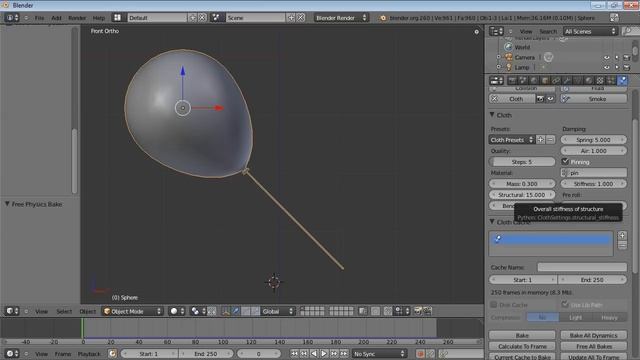The height and width of the screenshot is (360, 640).
Task: Open the Help menu
Action: [99, 18]
